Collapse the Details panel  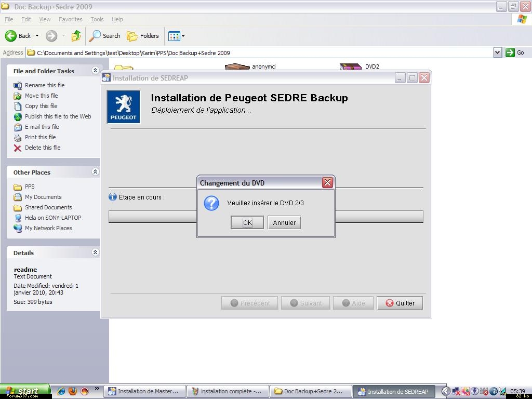(x=96, y=252)
